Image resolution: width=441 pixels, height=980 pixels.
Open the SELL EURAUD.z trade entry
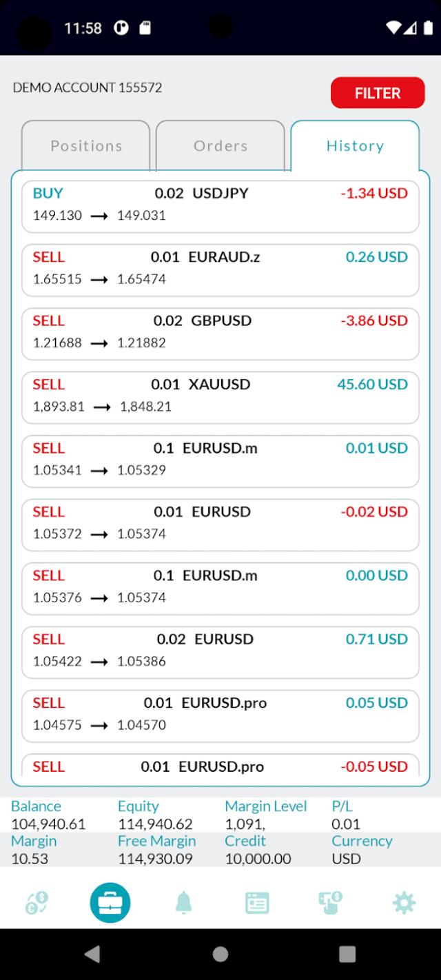(220, 270)
